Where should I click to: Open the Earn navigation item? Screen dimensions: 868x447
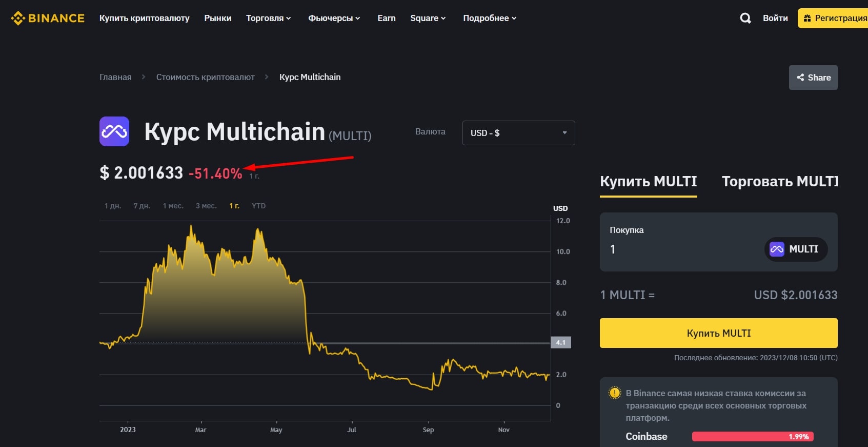387,18
